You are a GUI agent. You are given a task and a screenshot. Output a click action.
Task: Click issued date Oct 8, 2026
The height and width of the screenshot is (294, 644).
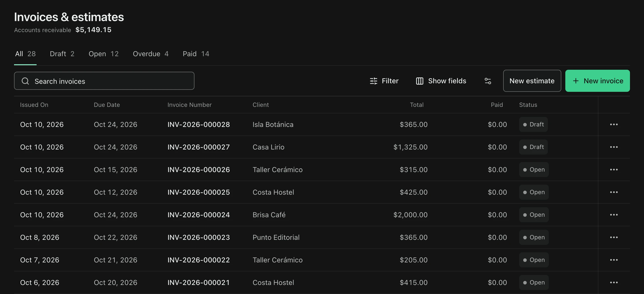[40, 238]
